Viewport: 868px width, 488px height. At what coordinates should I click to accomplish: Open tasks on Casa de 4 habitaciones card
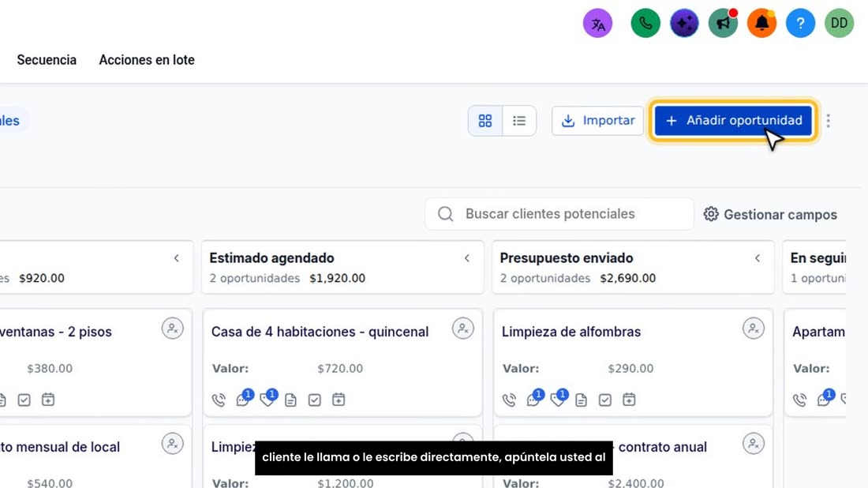pos(314,400)
